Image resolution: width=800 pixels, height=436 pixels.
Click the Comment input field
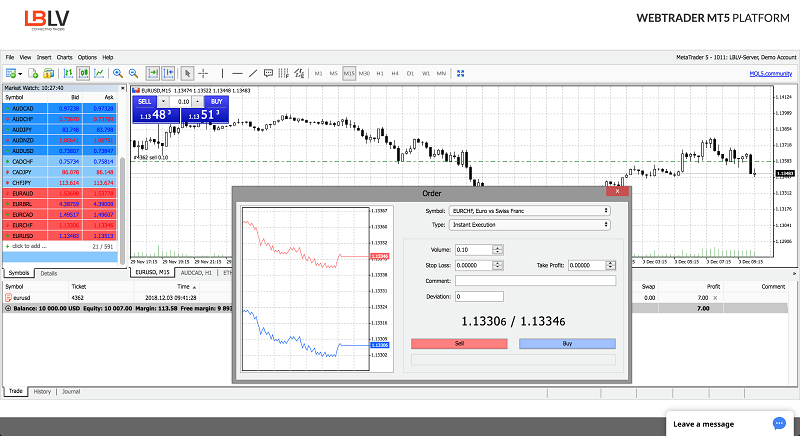[x=535, y=280]
